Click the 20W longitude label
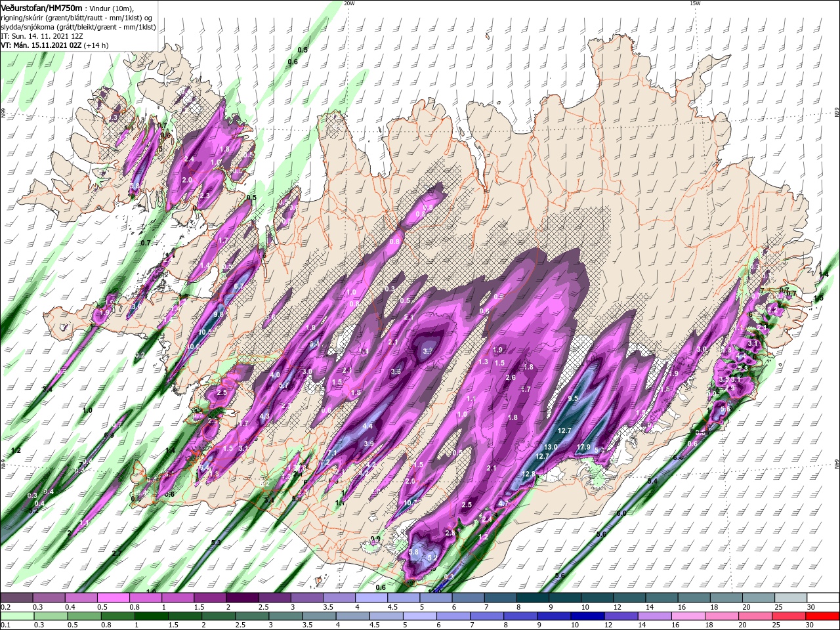 (x=349, y=3)
